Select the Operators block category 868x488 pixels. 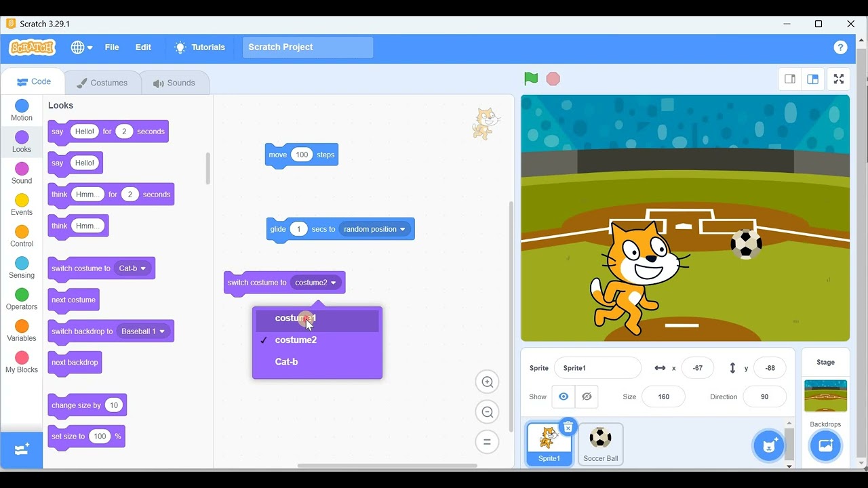point(22,300)
